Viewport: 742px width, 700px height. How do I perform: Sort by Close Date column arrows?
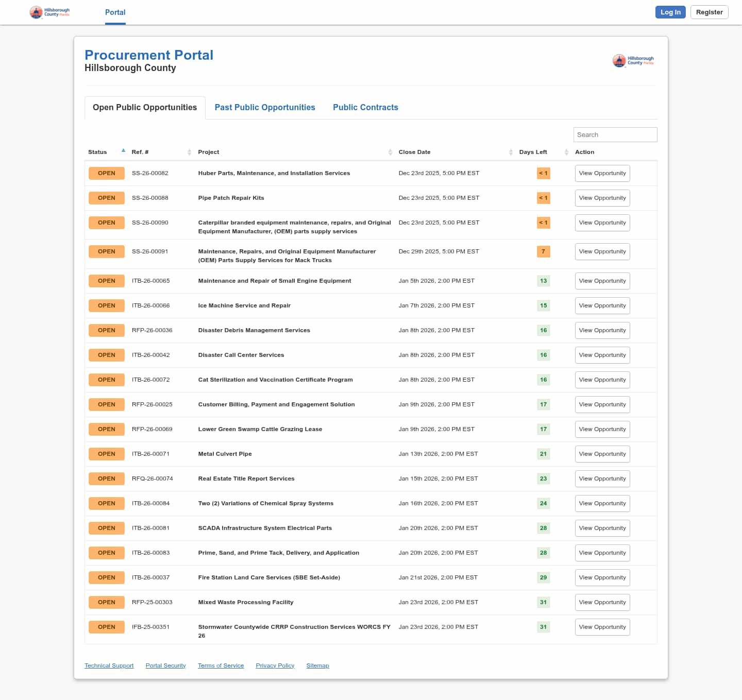(x=511, y=152)
